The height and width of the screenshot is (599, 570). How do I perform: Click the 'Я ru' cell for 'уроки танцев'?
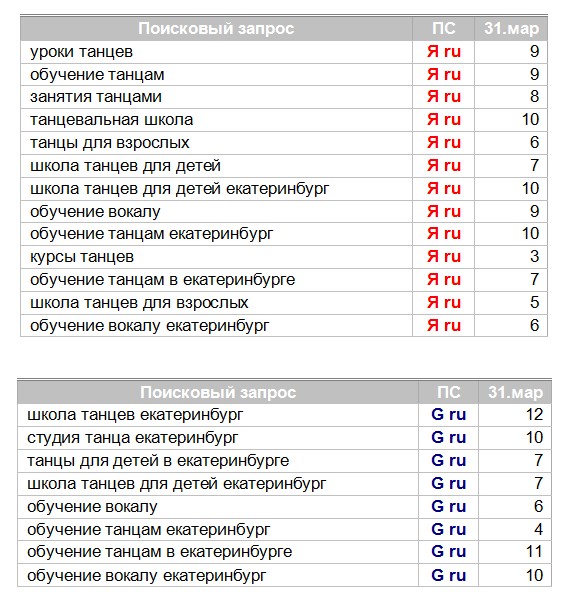(x=444, y=52)
